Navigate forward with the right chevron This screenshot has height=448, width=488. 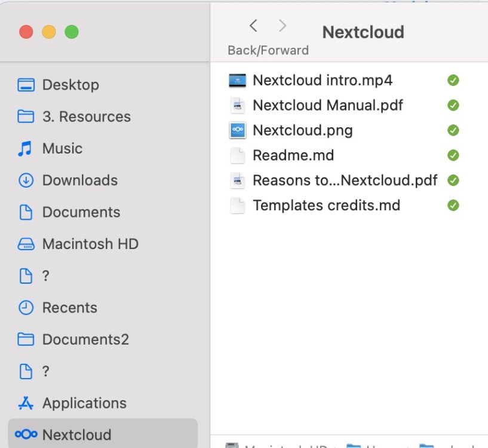(x=283, y=26)
